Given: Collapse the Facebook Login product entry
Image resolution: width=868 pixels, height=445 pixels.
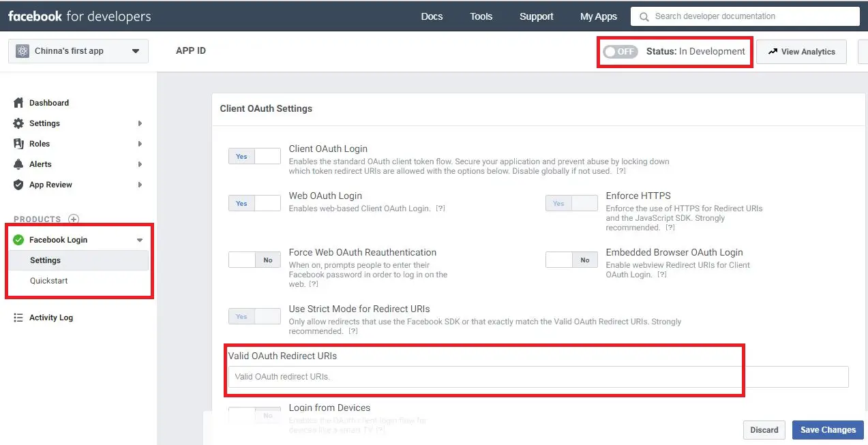Looking at the screenshot, I should pyautogui.click(x=139, y=239).
